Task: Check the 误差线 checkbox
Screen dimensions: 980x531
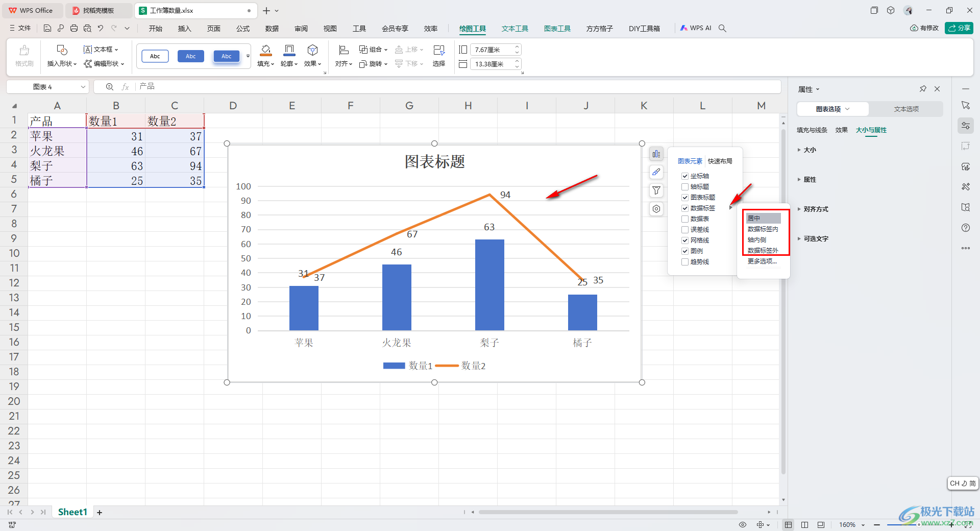Action: pos(685,230)
